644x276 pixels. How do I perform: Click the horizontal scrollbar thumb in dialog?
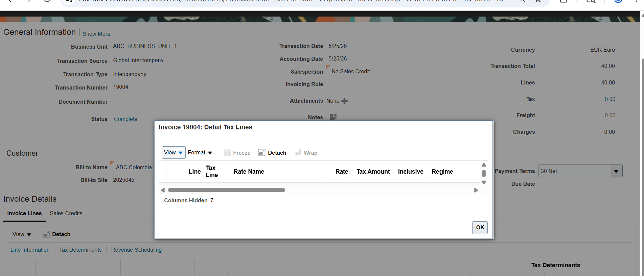(227, 190)
